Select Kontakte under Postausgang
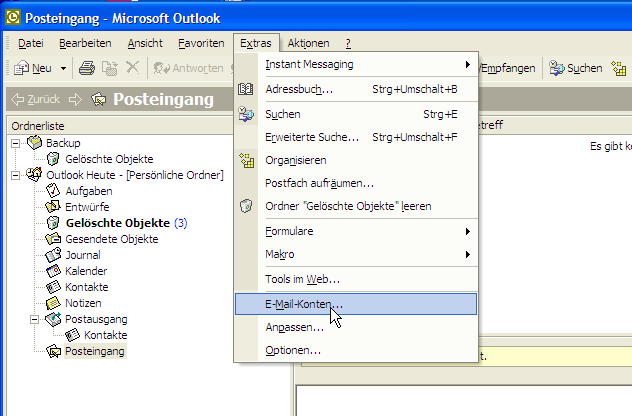This screenshot has height=416, width=632. (105, 335)
